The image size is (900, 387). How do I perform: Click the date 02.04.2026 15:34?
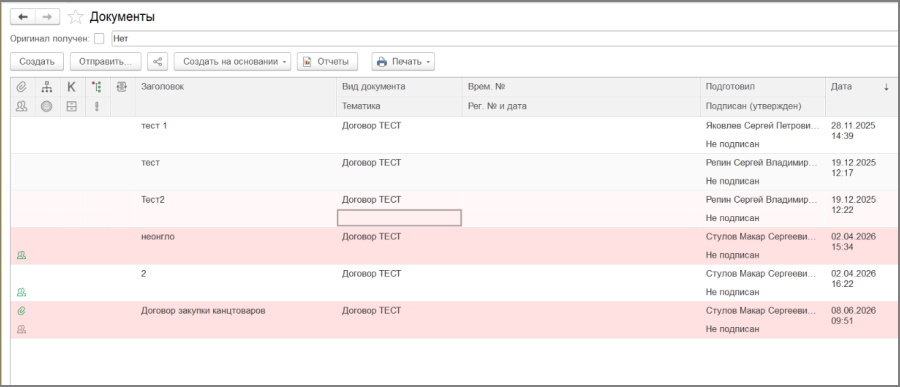pyautogui.click(x=854, y=242)
